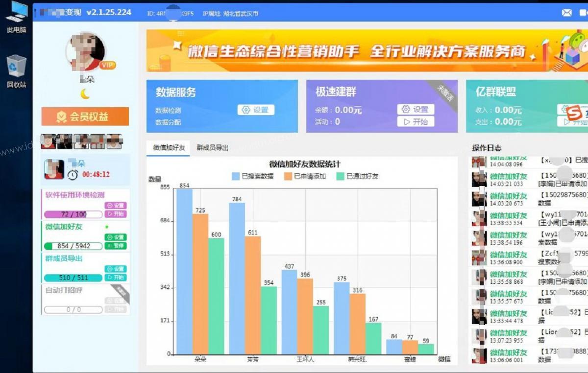Click the 亿群联盟 card title
Viewport: 588px width, 373px height.
click(x=496, y=92)
